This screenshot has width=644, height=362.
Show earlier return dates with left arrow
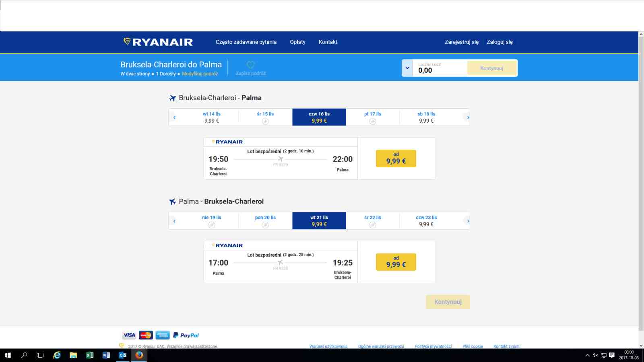pyautogui.click(x=174, y=221)
